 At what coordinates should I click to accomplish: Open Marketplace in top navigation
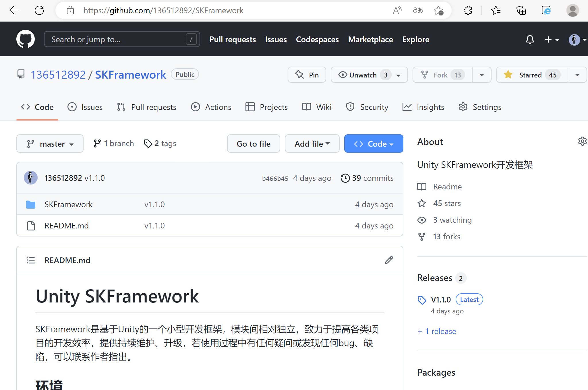point(371,39)
